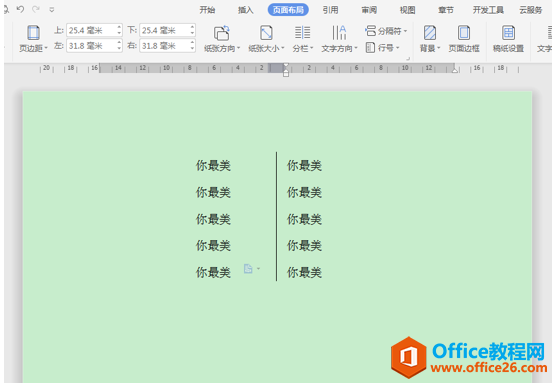Open the paste options dropdown arrow
This screenshot has height=385, width=554.
point(258,269)
